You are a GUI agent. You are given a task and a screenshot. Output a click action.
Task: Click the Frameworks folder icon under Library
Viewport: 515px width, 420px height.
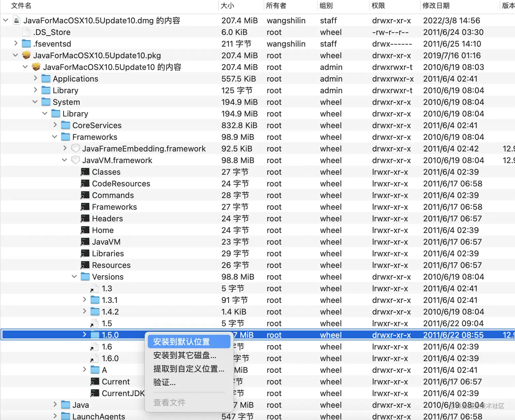click(x=66, y=137)
